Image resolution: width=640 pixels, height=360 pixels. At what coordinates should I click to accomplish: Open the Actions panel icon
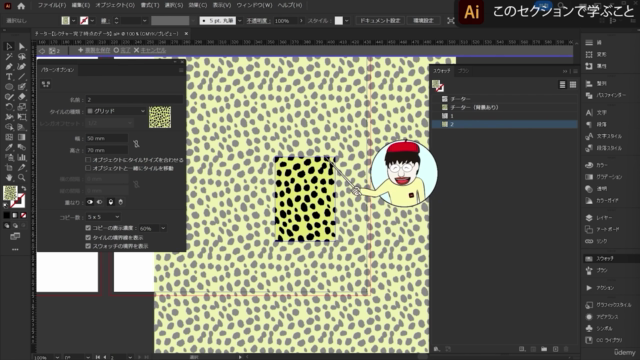point(589,288)
